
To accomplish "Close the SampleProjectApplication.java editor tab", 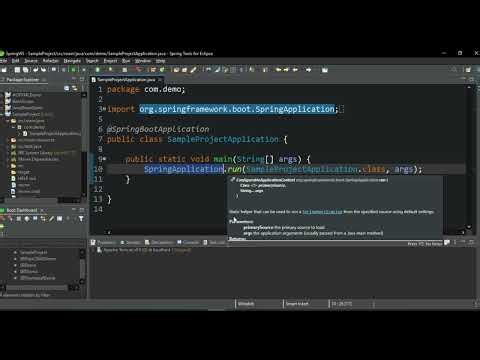I will [x=160, y=80].
